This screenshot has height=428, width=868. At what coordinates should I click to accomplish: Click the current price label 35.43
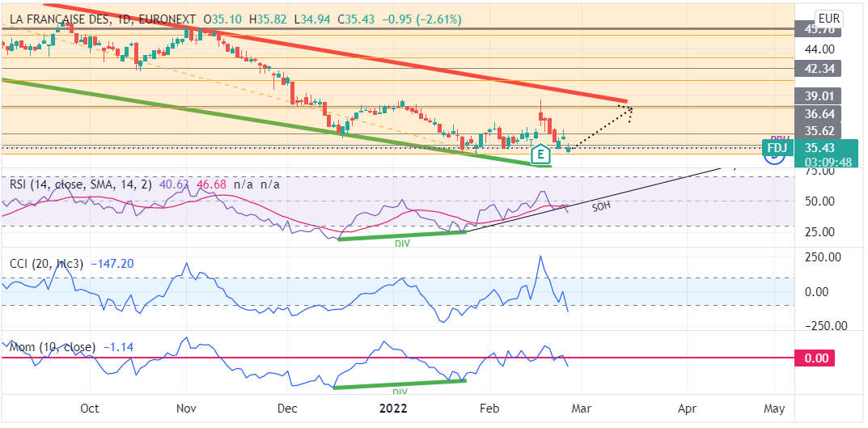[819, 148]
